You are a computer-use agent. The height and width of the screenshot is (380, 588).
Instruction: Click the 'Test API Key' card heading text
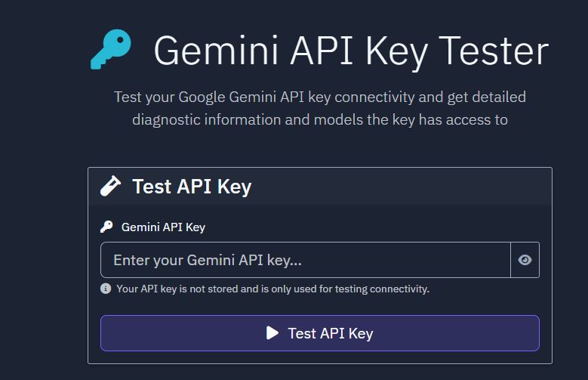[192, 187]
